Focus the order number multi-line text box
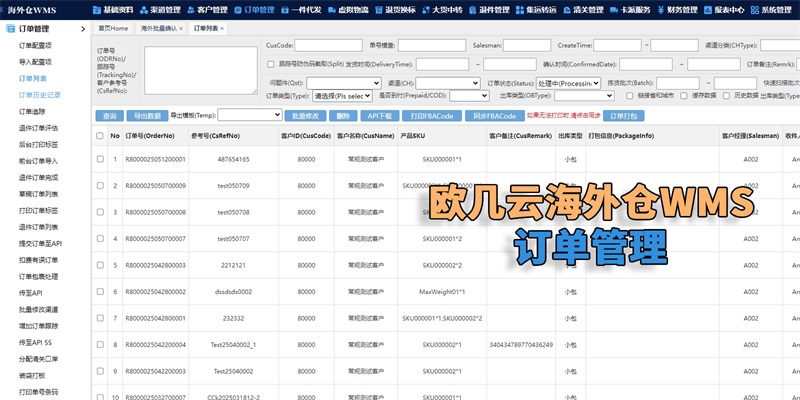This screenshot has width=800, height=400. click(x=201, y=70)
